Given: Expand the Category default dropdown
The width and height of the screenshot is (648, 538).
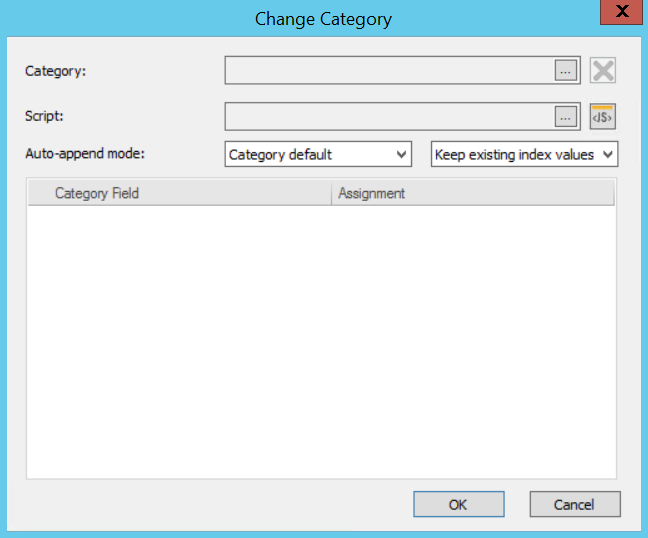Looking at the screenshot, I should coord(318,154).
